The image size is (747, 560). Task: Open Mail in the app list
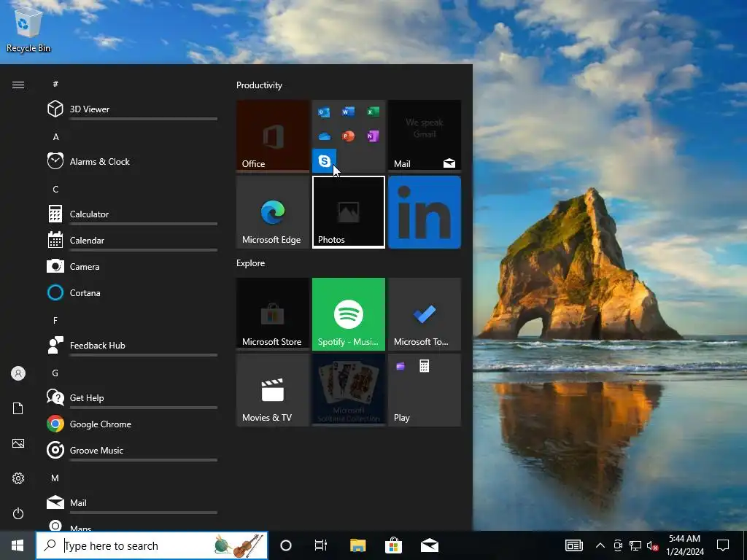point(132,502)
